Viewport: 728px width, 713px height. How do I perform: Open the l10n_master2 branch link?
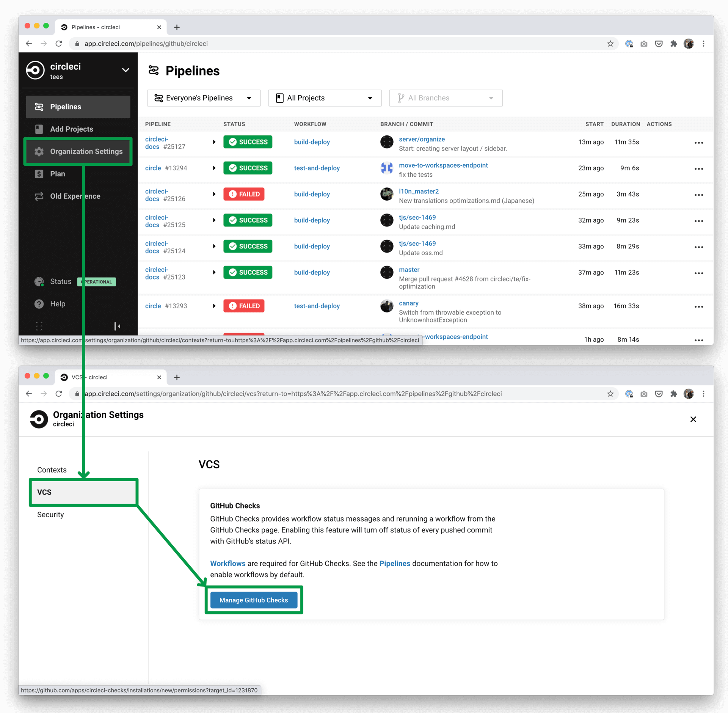pyautogui.click(x=419, y=192)
